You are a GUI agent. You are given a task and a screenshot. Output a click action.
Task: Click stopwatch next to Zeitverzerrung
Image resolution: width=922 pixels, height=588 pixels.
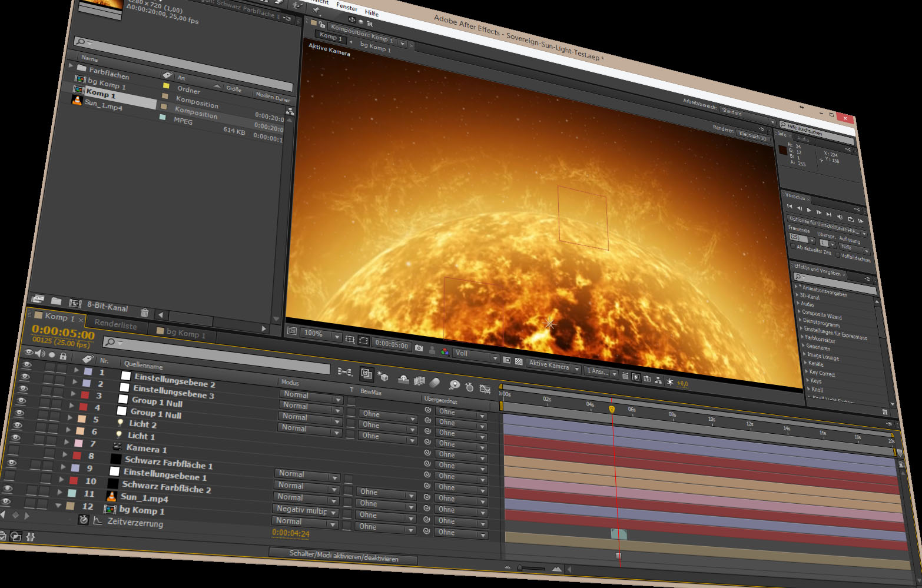[x=84, y=519]
